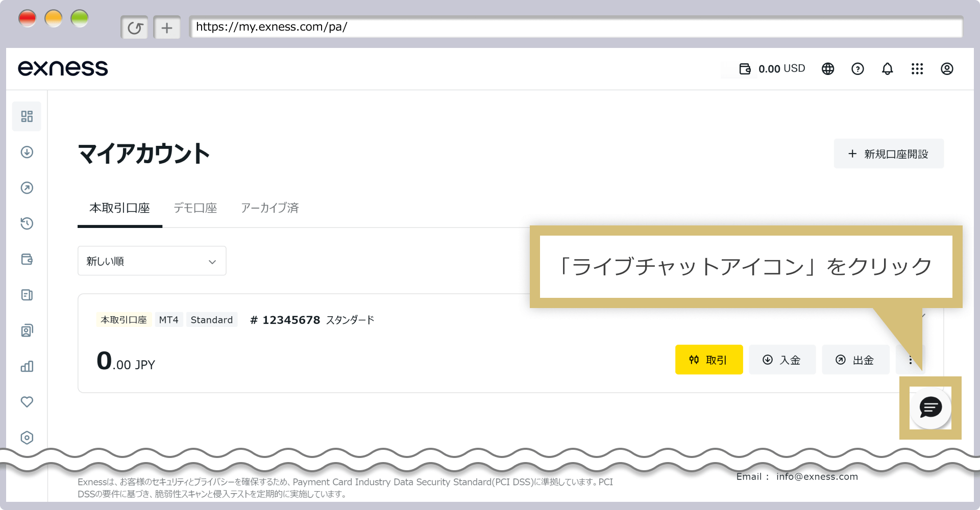Click the exness logo
980x510 pixels.
[x=63, y=68]
